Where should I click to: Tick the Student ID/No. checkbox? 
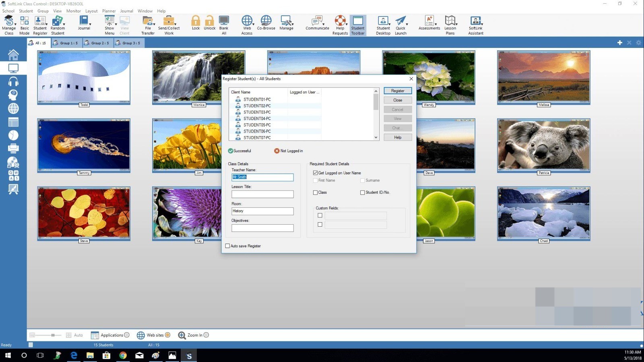click(x=362, y=192)
